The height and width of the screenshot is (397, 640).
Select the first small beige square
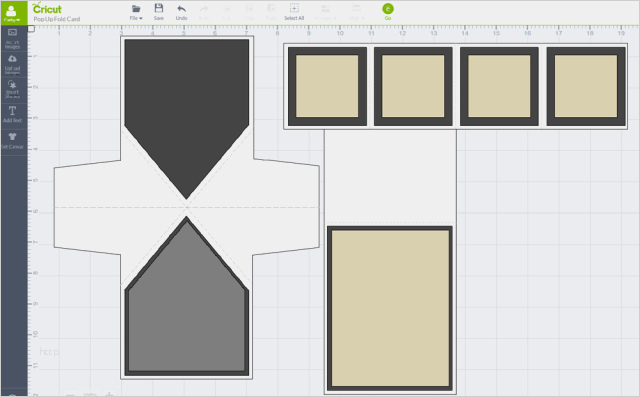pyautogui.click(x=327, y=86)
